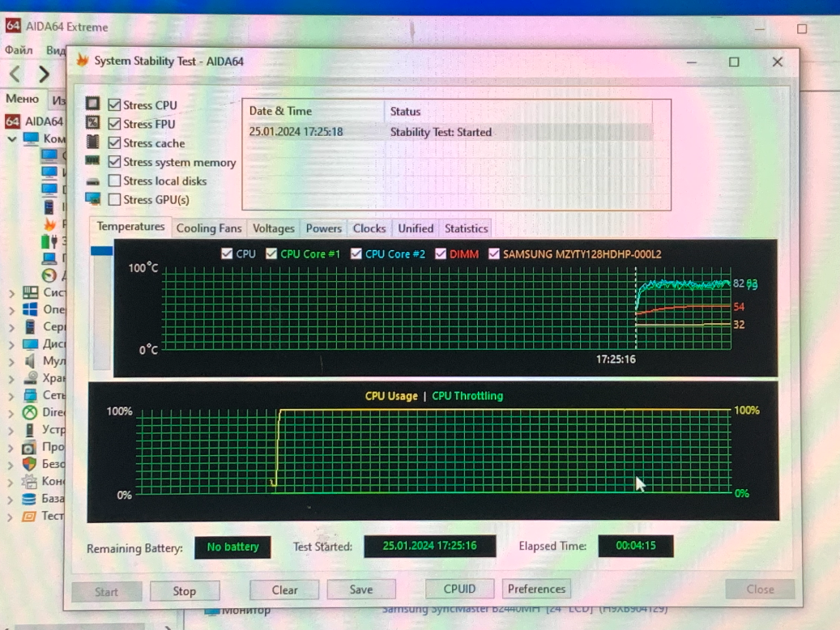Select the Меню panel tab
Viewport: 840px width, 630px height.
tap(22, 99)
